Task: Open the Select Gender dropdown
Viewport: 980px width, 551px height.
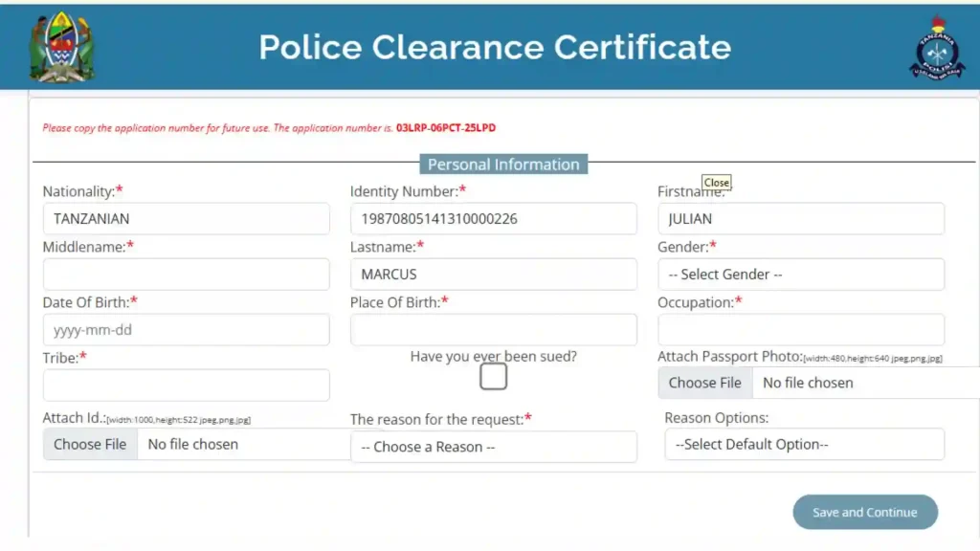Action: pyautogui.click(x=801, y=275)
